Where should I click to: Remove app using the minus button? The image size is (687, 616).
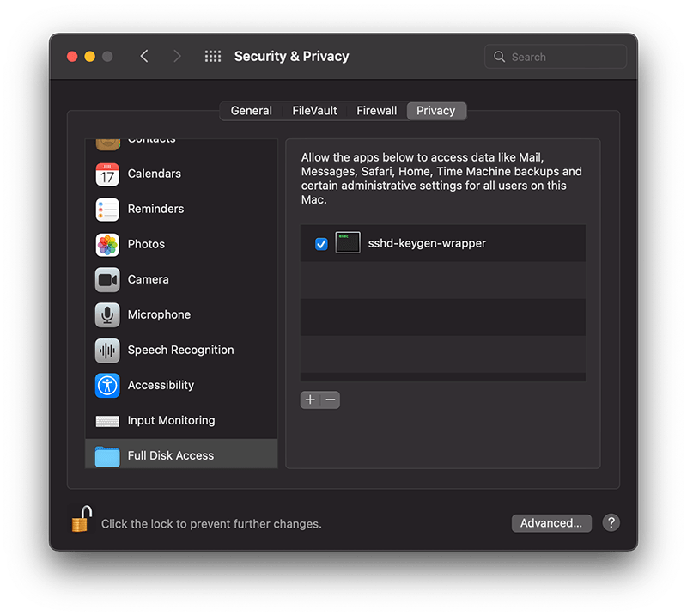330,400
